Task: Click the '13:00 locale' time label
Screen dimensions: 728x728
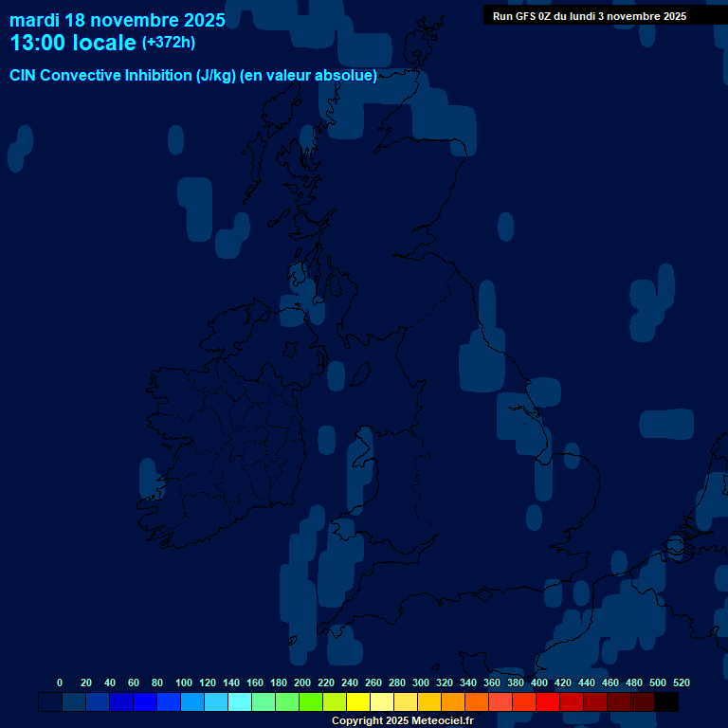Action: point(73,43)
